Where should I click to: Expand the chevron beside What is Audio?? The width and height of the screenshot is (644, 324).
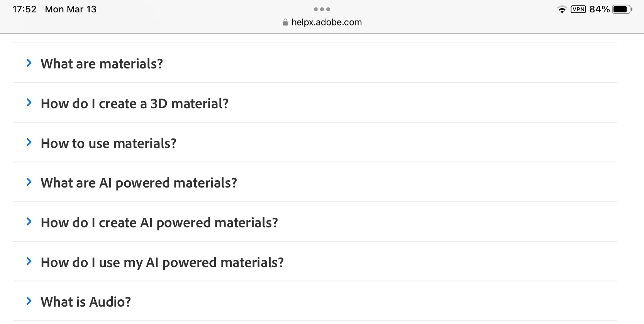29,301
